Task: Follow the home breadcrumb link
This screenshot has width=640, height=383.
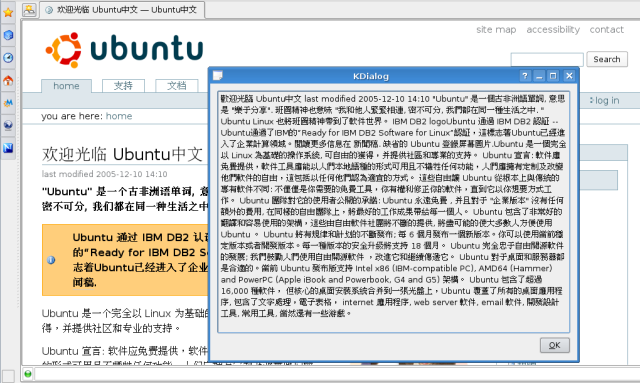Action: [x=119, y=116]
